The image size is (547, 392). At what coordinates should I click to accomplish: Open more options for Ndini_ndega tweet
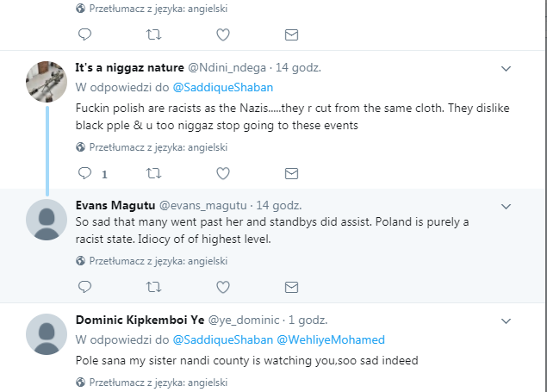coord(506,67)
